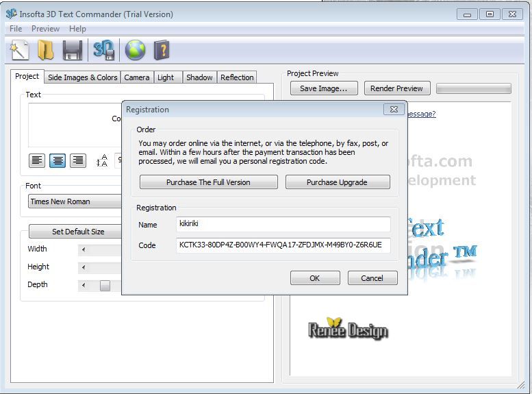Click the Depth slider thumb
Screen dimensions: 532x394
tap(105, 285)
